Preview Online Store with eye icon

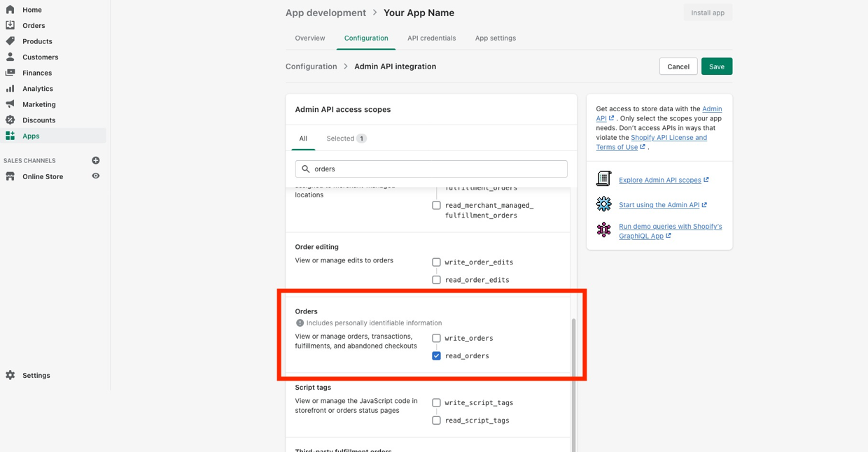tap(96, 176)
